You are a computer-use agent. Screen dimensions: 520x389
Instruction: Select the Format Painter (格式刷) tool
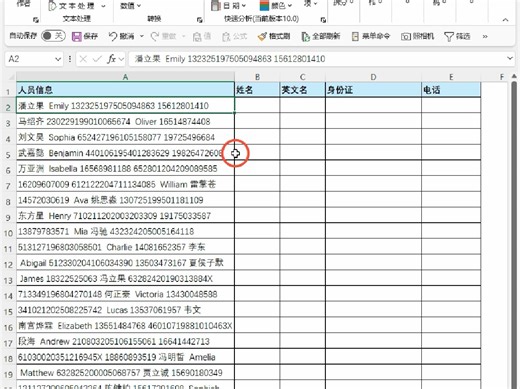click(x=274, y=36)
